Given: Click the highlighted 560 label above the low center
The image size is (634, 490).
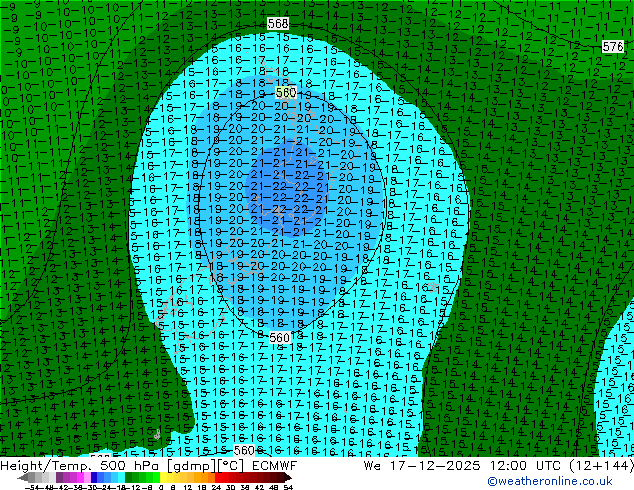Looking at the screenshot, I should pos(286,93).
